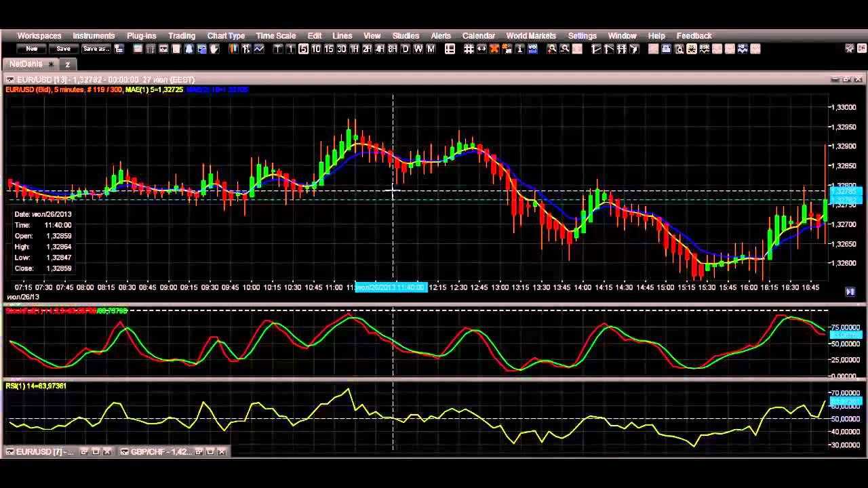Select the candlestick chart type icon
Image resolution: width=868 pixels, height=488 pixels.
click(233, 49)
